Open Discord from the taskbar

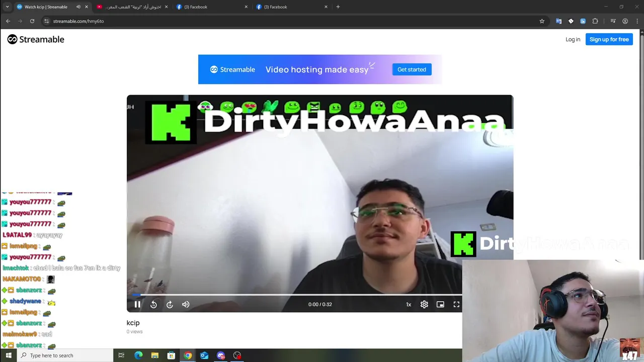click(221, 355)
